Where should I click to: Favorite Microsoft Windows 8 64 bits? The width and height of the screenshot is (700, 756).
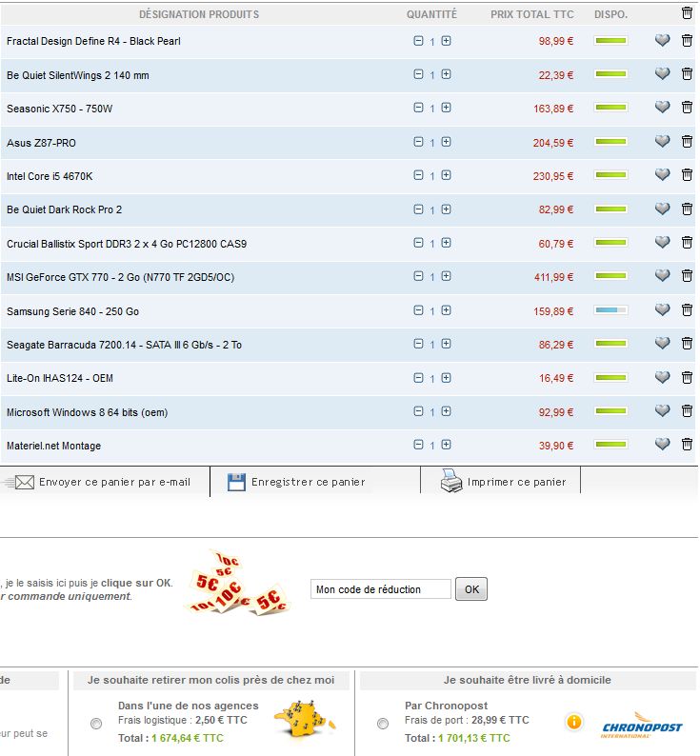(x=662, y=410)
